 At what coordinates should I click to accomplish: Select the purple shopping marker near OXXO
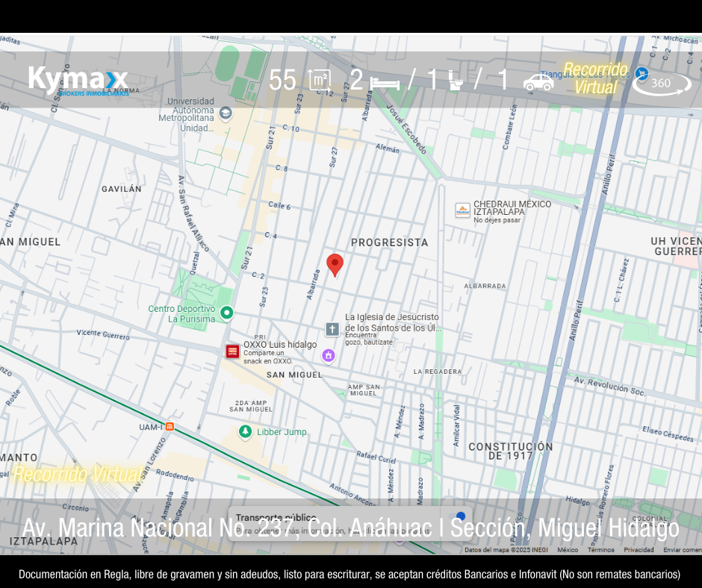329,356
